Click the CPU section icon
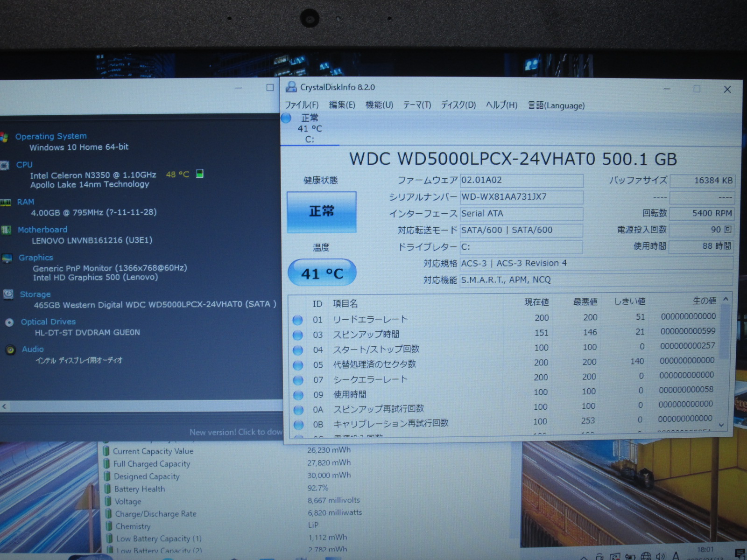The image size is (747, 560). click(5, 165)
